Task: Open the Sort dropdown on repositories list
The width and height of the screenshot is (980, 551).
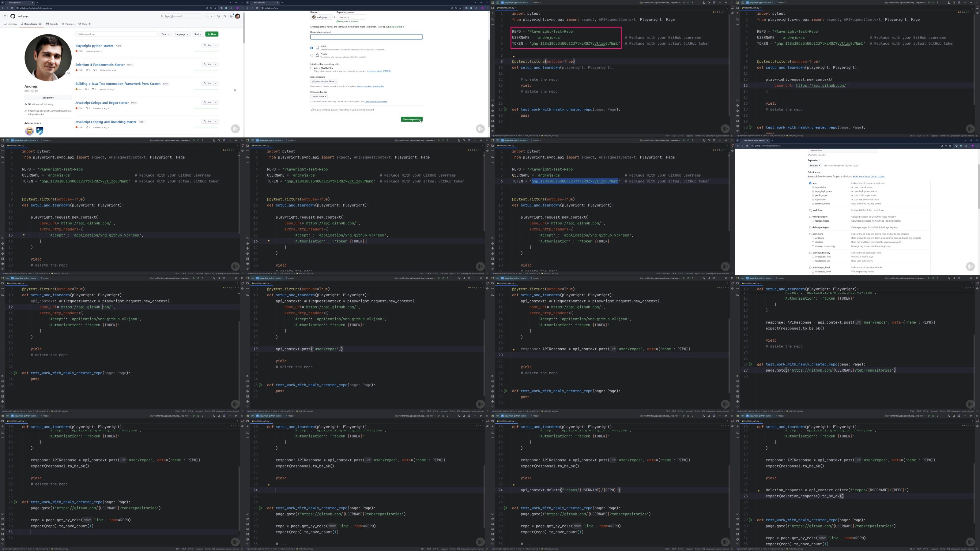Action: (198, 34)
